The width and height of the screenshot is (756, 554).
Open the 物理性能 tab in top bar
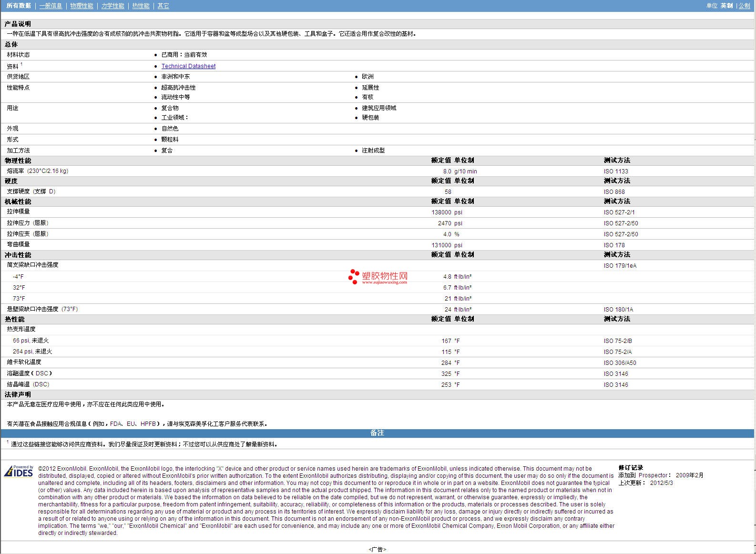82,6
